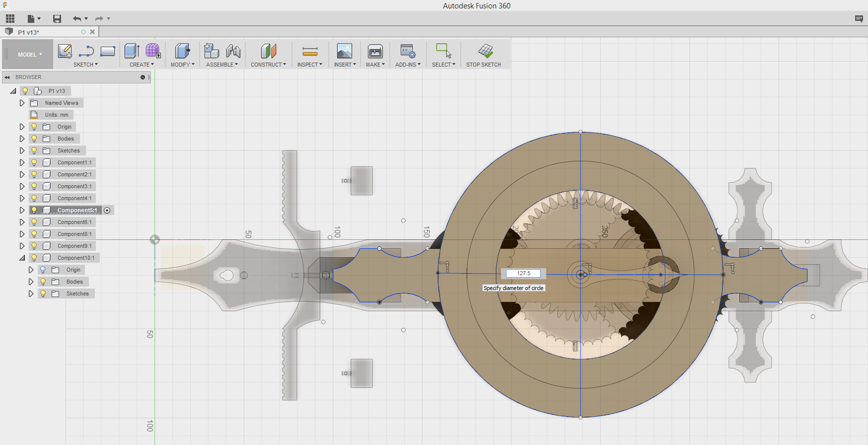Click the Save icon
The width and height of the screenshot is (868, 445).
click(57, 19)
